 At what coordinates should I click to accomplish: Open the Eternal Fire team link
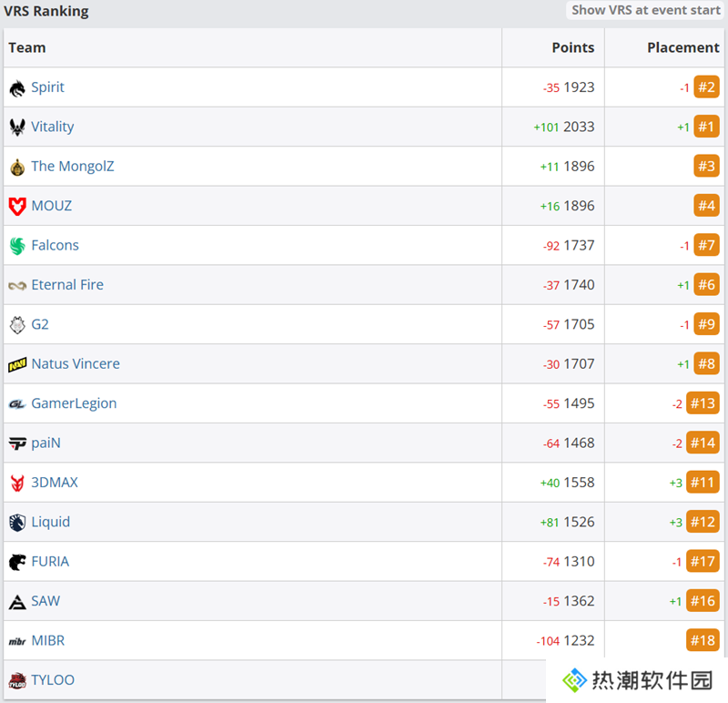[67, 285]
